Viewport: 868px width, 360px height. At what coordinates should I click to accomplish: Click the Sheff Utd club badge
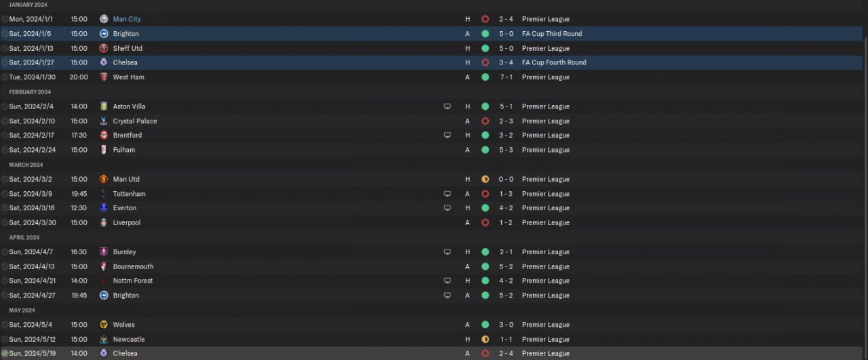pyautogui.click(x=104, y=48)
